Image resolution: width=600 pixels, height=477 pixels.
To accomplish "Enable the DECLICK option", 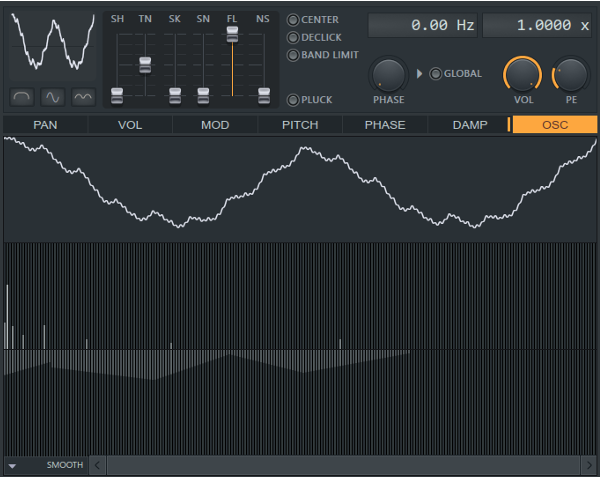I will 293,37.
